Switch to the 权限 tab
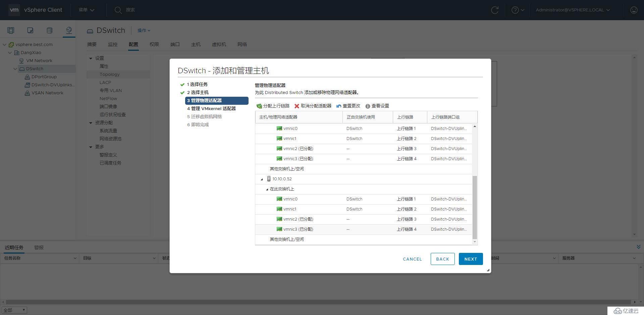 tap(154, 44)
